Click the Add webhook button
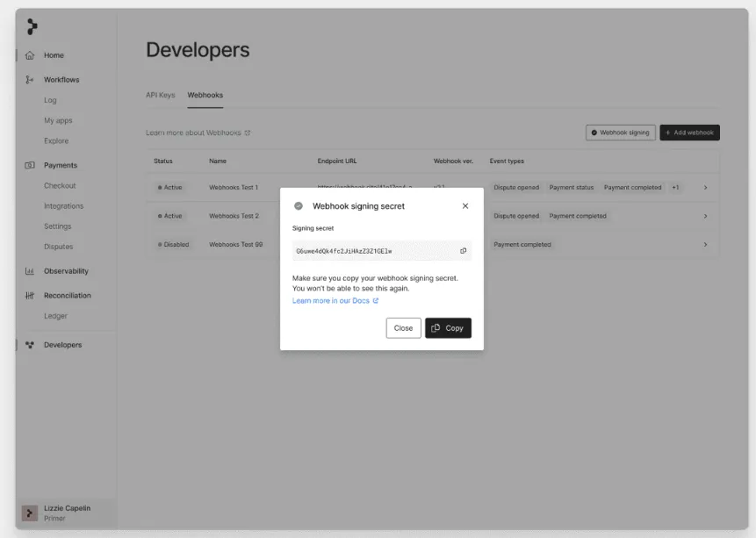The image size is (756, 538). coord(689,133)
